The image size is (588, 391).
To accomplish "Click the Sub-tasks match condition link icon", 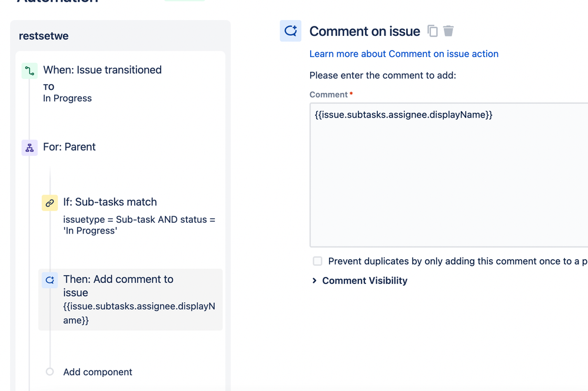I will [x=49, y=202].
